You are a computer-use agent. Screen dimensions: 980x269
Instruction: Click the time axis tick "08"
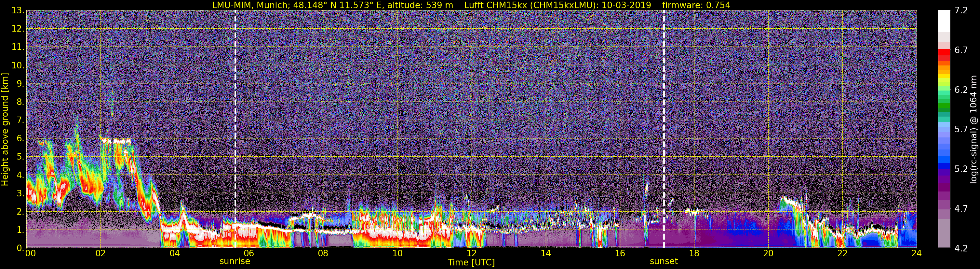pos(323,253)
